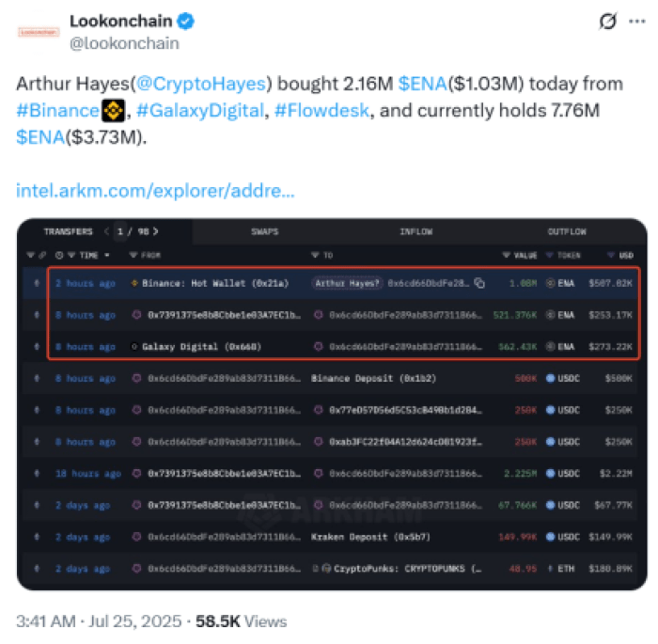The width and height of the screenshot is (658, 644).
Task: Go to previous transfers page arrow
Action: coord(107,231)
